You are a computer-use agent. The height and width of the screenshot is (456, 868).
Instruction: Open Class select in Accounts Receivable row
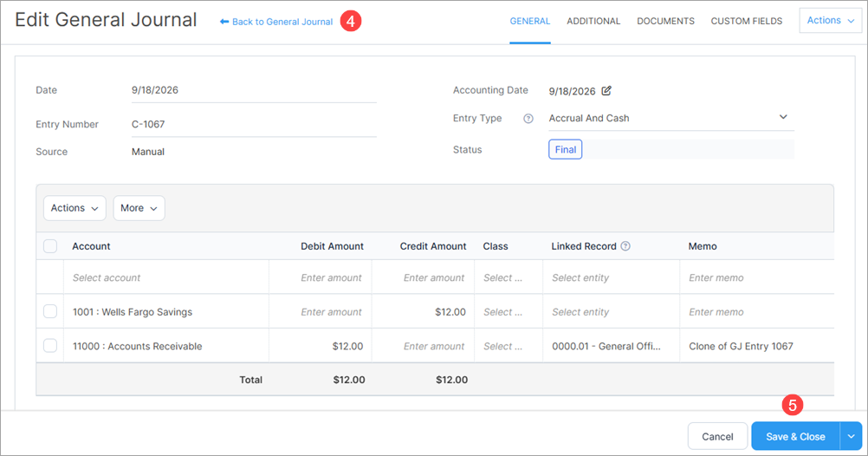click(x=508, y=346)
